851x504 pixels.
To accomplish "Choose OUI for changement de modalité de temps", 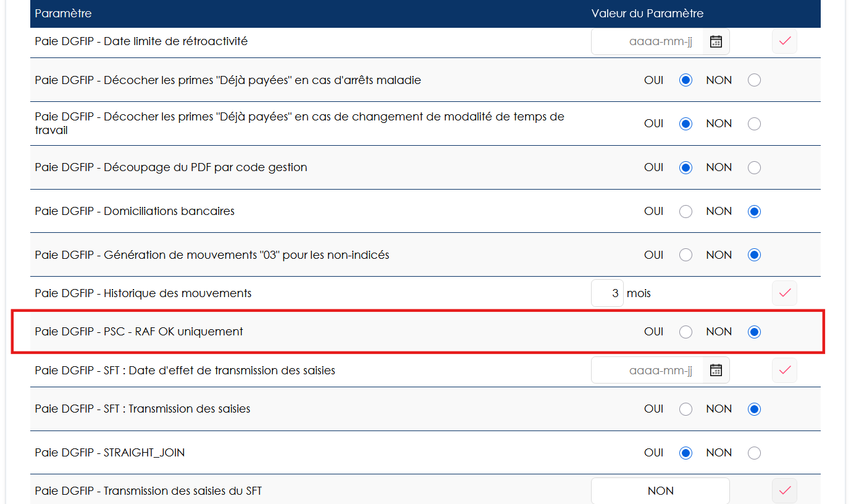I will click(x=685, y=124).
